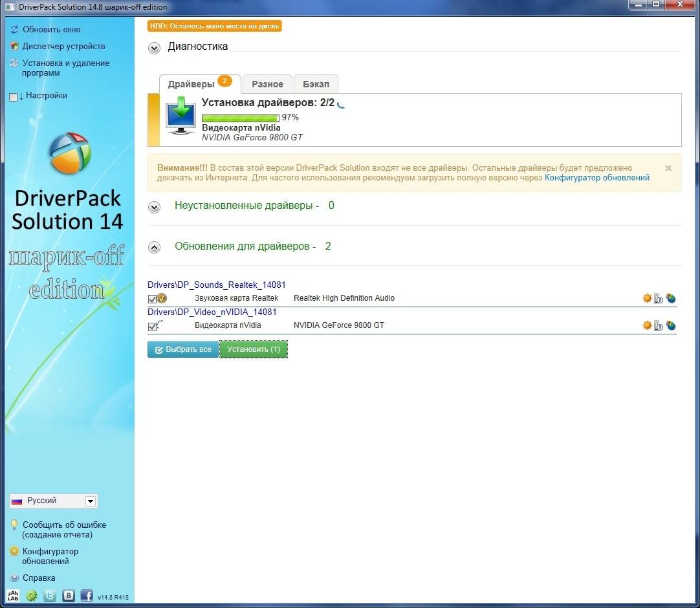Click the icon beside Установка и удаление программ
Screen dimensions: 700x608
pos(14,63)
